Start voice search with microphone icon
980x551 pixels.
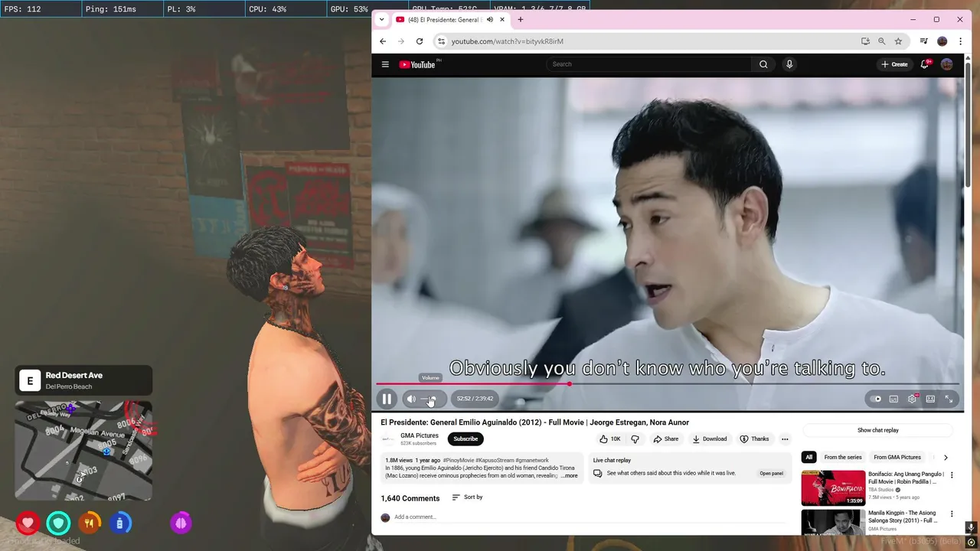click(789, 64)
